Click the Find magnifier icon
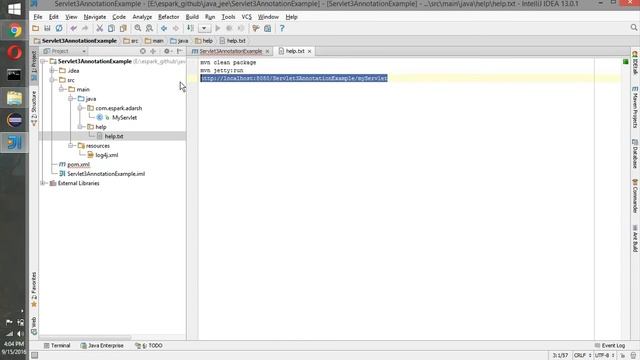 pos(138,28)
